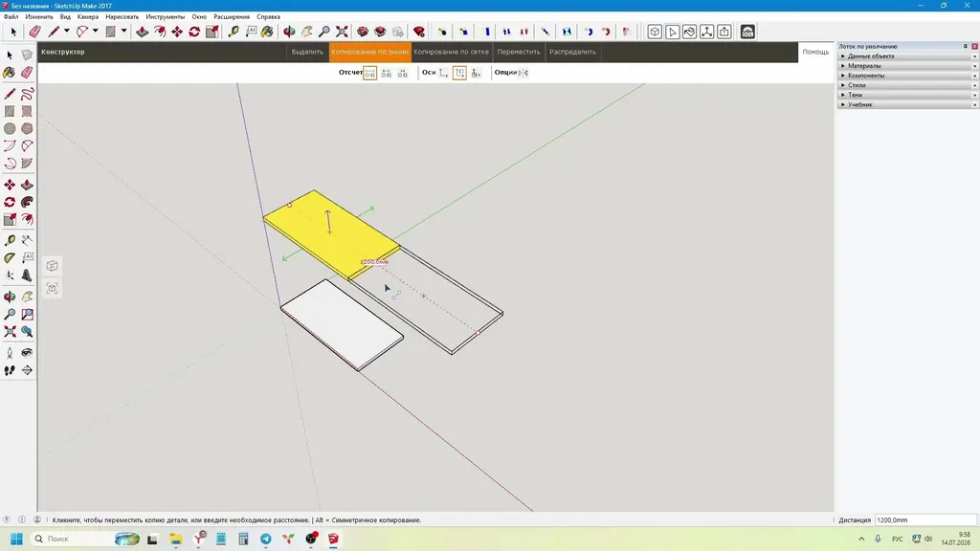
Task: Select the Eraser tool in top toolbar
Action: click(x=34, y=32)
